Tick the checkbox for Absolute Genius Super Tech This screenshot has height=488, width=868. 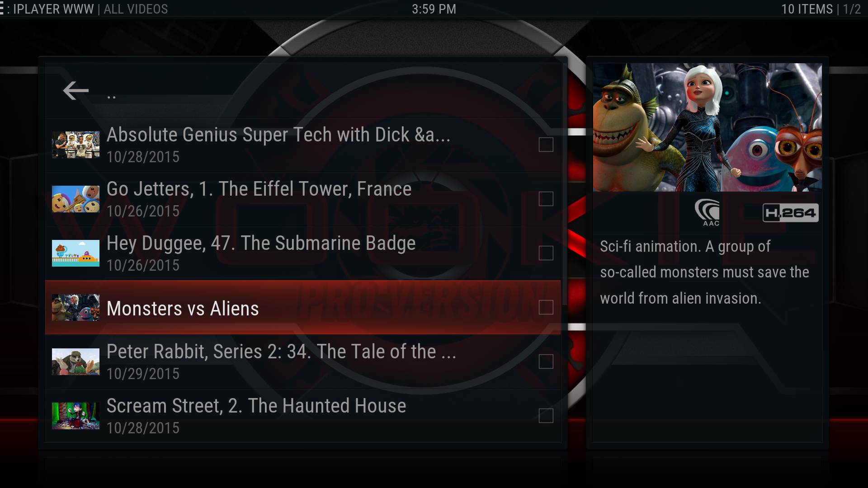[x=546, y=145]
